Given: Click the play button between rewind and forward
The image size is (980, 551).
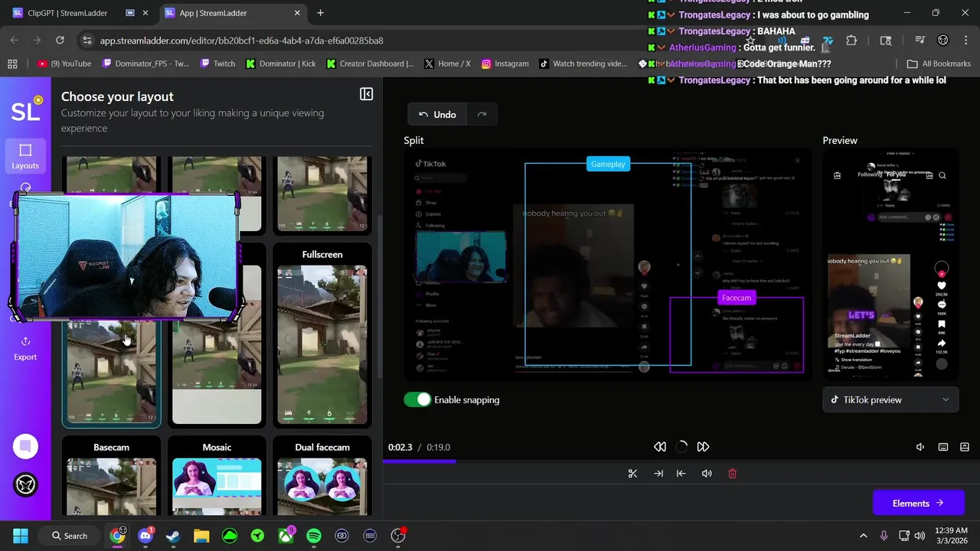Looking at the screenshot, I should [681, 447].
